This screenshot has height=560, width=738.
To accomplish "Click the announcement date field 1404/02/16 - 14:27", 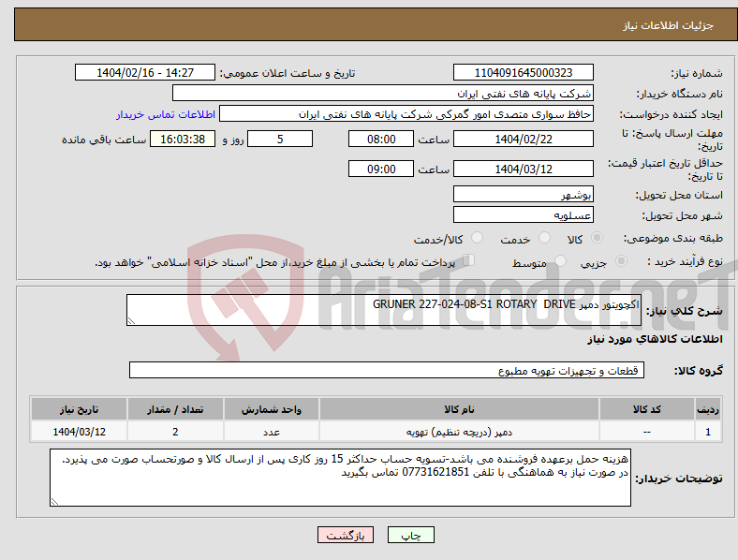I will (x=145, y=72).
